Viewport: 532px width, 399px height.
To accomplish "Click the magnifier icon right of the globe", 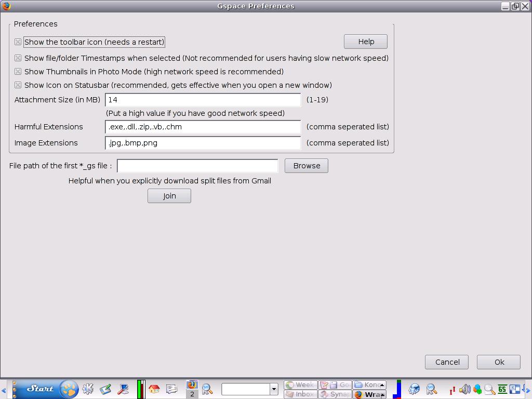I will 432,389.
